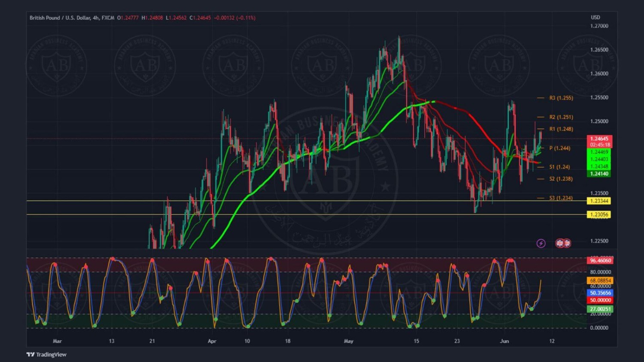
Task: Click the S3 (1.234) pivot label
Action: [x=561, y=198]
